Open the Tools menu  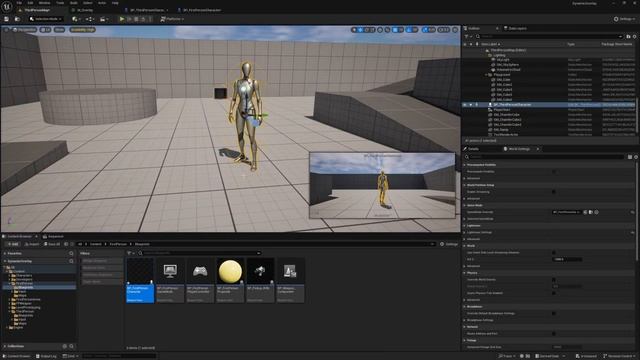pyautogui.click(x=60, y=3)
